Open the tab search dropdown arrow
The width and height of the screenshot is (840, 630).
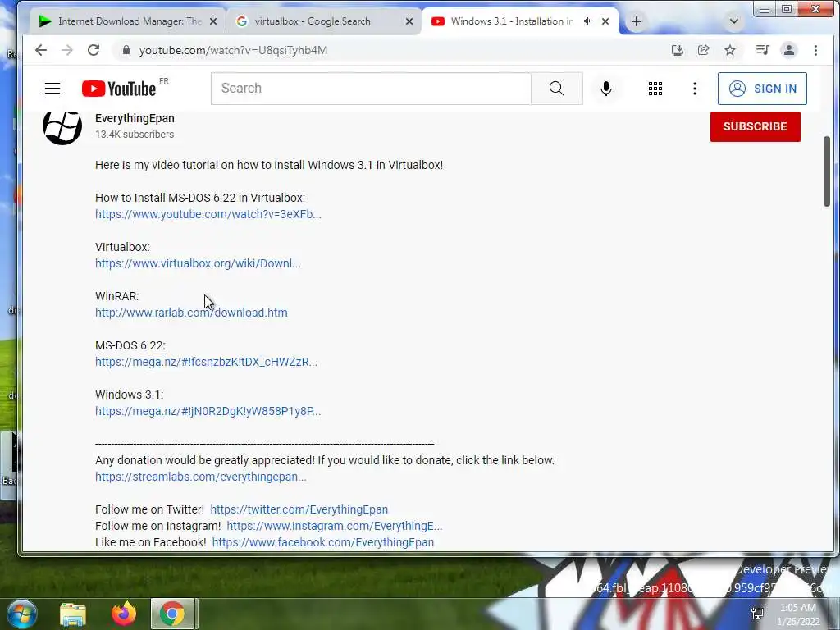[x=734, y=21]
